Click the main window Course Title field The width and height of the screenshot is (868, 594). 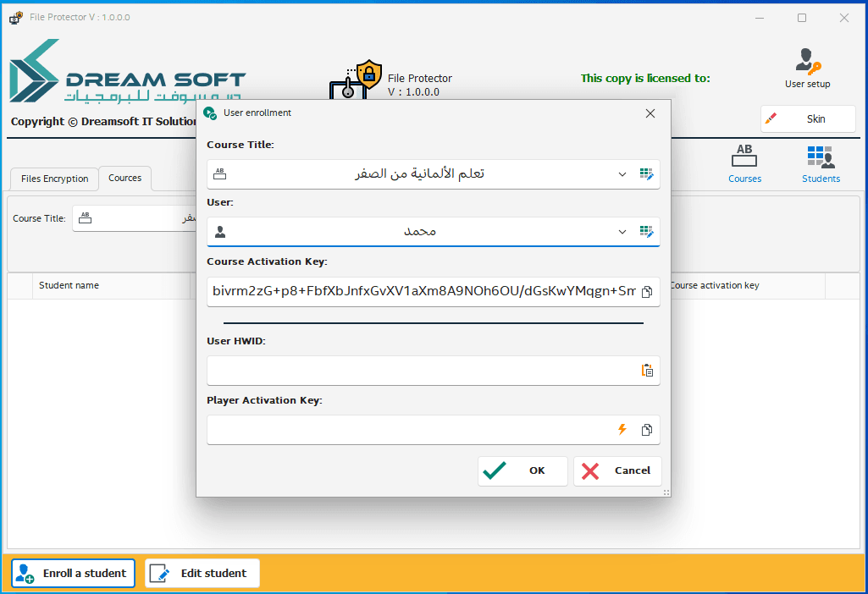coord(135,218)
